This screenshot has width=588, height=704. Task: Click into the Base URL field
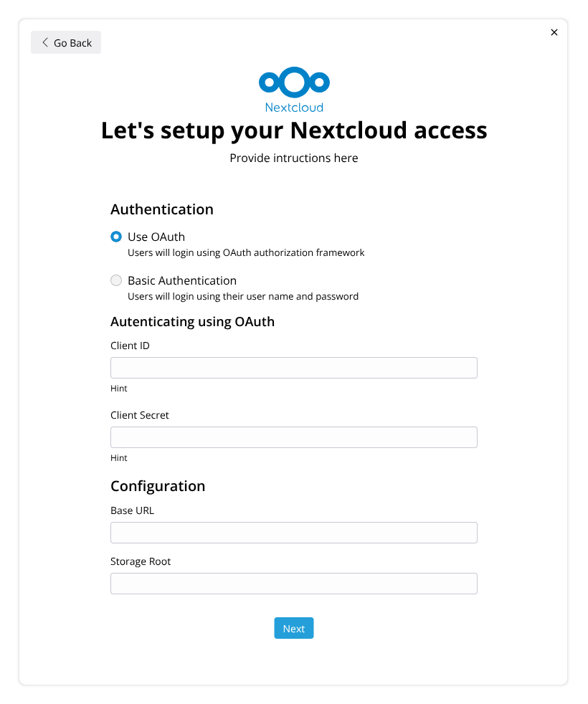click(x=294, y=533)
